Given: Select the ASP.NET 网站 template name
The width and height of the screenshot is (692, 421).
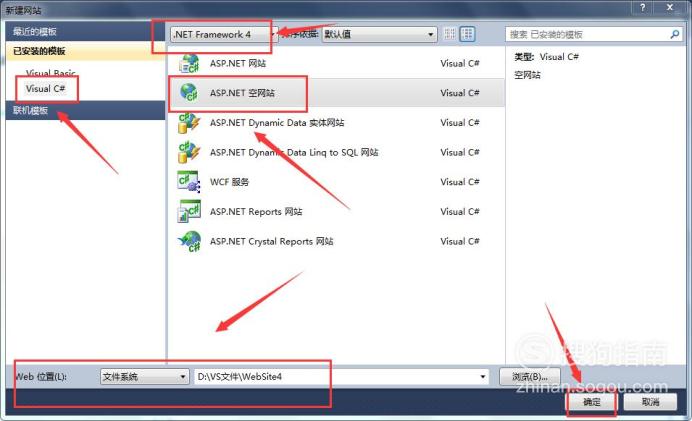Looking at the screenshot, I should pos(238,64).
